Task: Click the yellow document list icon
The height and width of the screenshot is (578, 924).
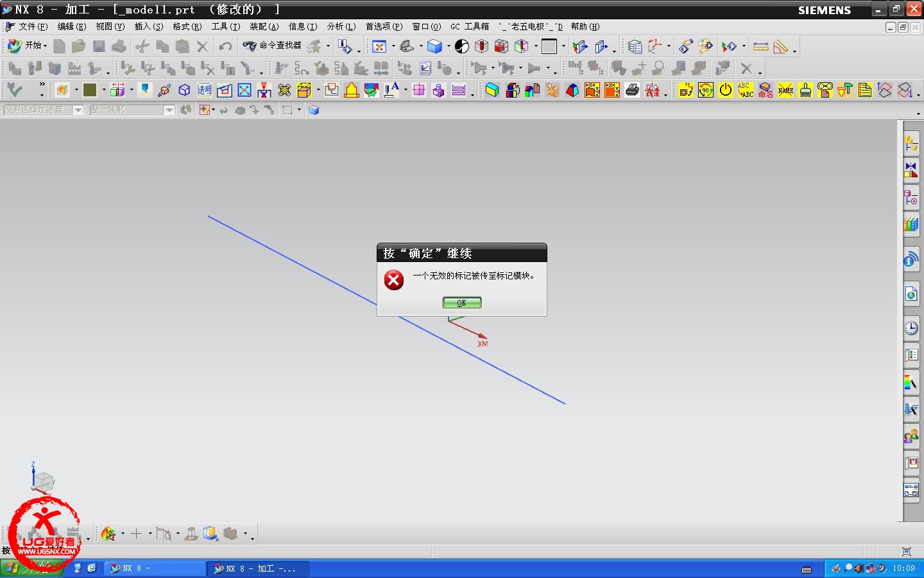Action: pos(865,90)
